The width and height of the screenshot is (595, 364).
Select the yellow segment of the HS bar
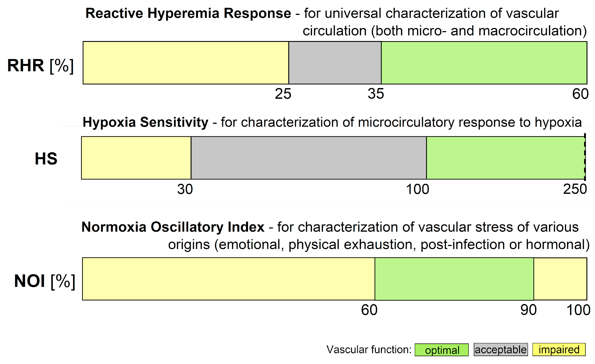click(136, 158)
